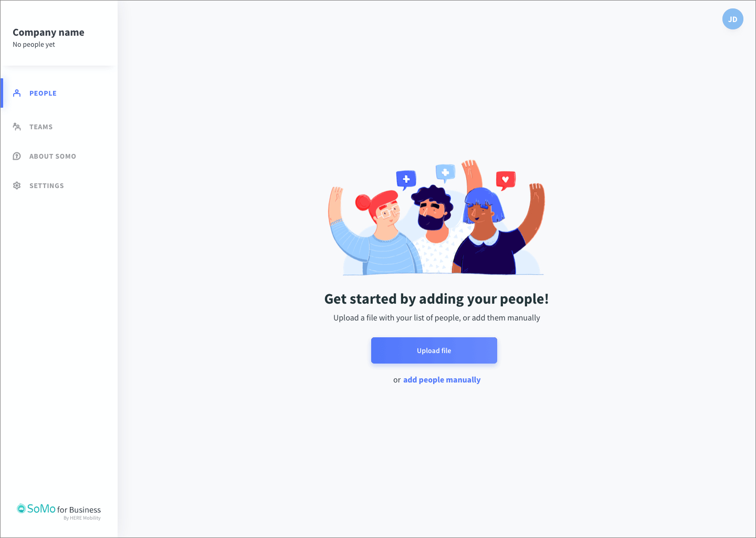Screen dimensions: 756x538
Task: Open the JD user avatar menu
Action: 733,19
